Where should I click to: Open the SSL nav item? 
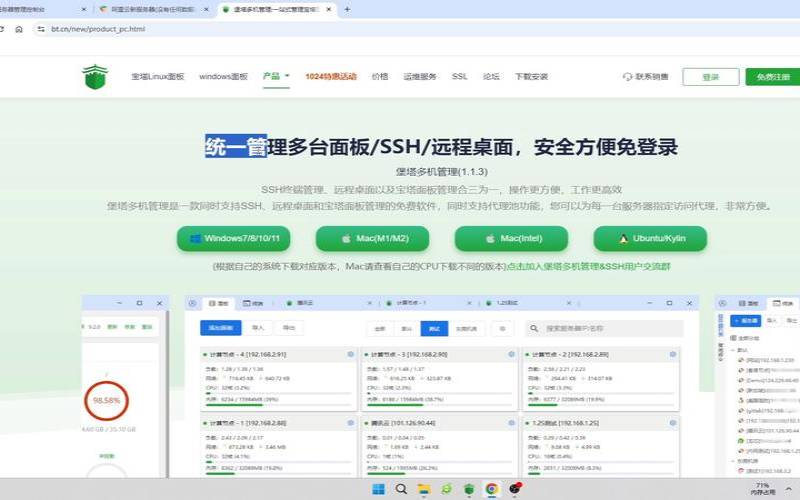pos(459,77)
